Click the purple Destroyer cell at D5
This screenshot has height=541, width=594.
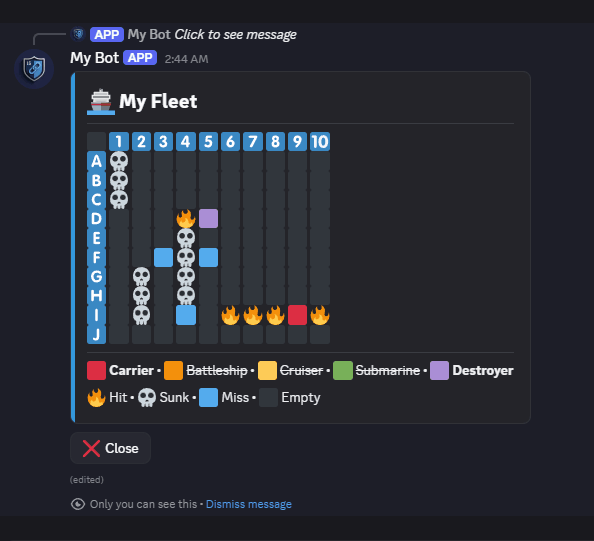click(208, 219)
